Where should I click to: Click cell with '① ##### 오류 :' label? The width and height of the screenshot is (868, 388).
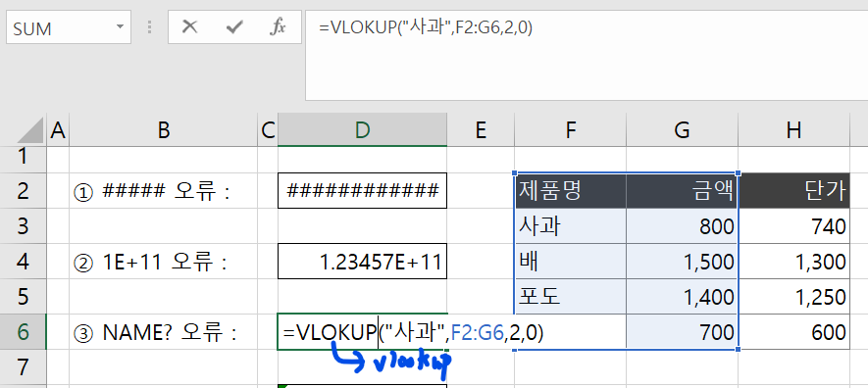163,191
